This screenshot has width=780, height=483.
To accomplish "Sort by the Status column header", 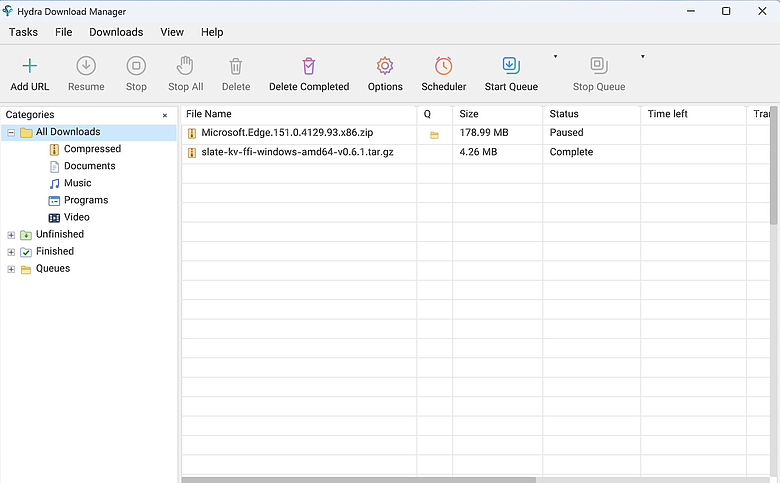I will [591, 114].
